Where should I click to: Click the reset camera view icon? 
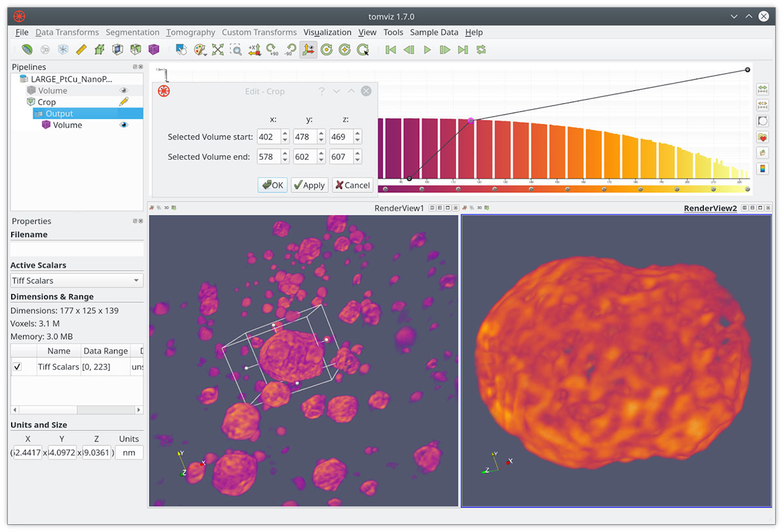[218, 50]
